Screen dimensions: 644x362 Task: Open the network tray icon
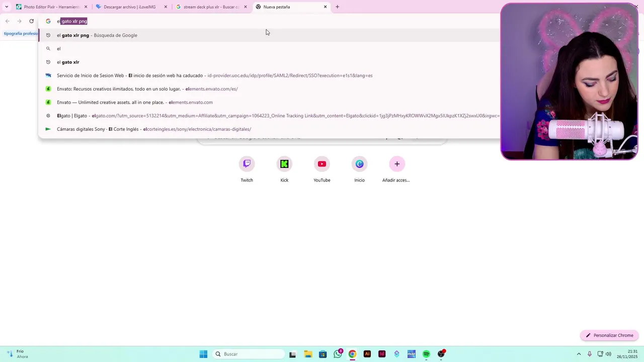(x=600, y=354)
